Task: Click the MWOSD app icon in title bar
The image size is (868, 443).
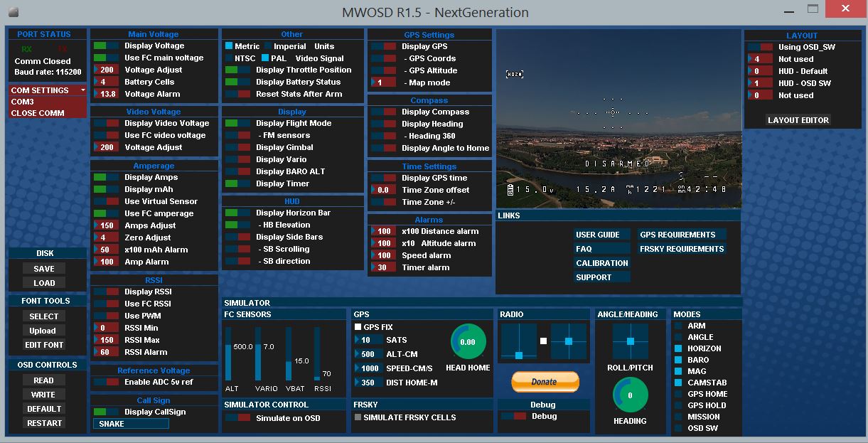Action: pos(14,12)
